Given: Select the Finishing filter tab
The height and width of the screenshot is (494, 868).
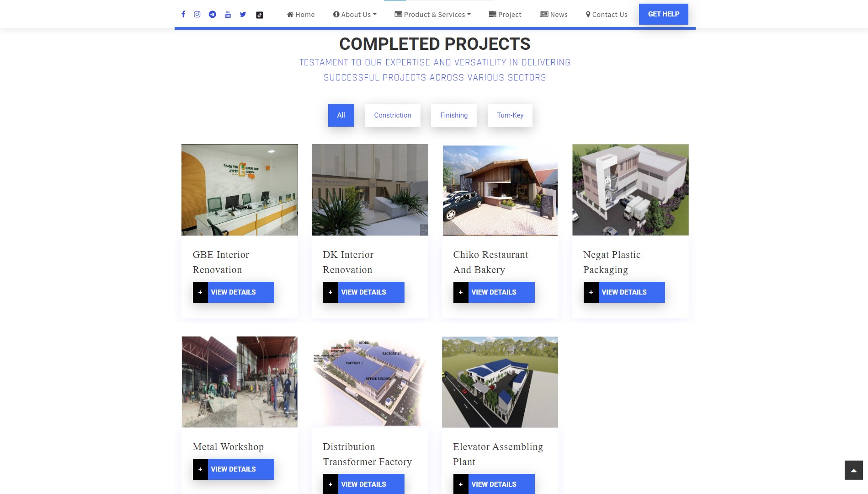Looking at the screenshot, I should click(453, 115).
